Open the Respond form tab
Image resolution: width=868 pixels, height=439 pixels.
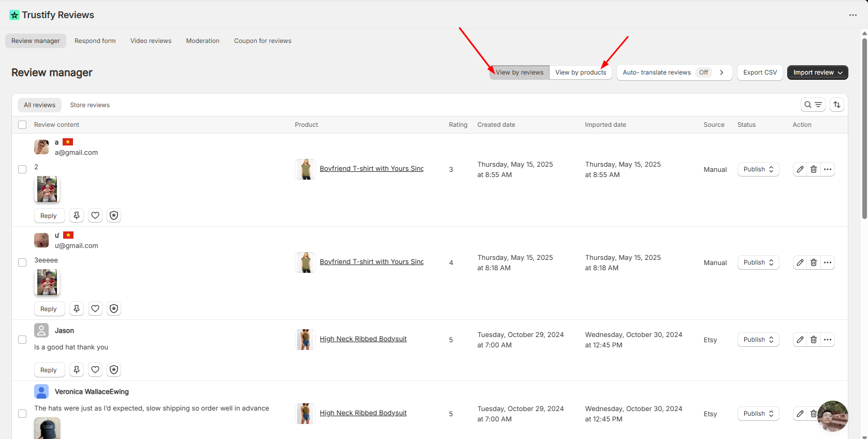coord(95,41)
